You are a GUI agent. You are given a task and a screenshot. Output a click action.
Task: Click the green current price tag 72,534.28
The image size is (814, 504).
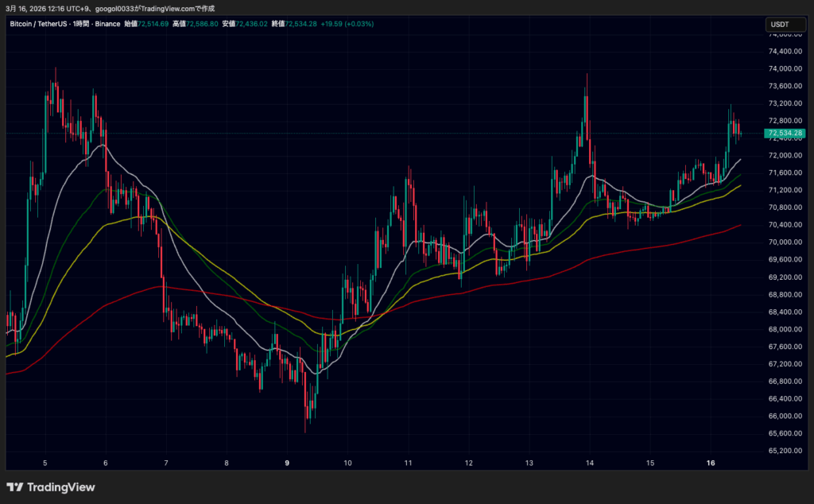pyautogui.click(x=785, y=133)
